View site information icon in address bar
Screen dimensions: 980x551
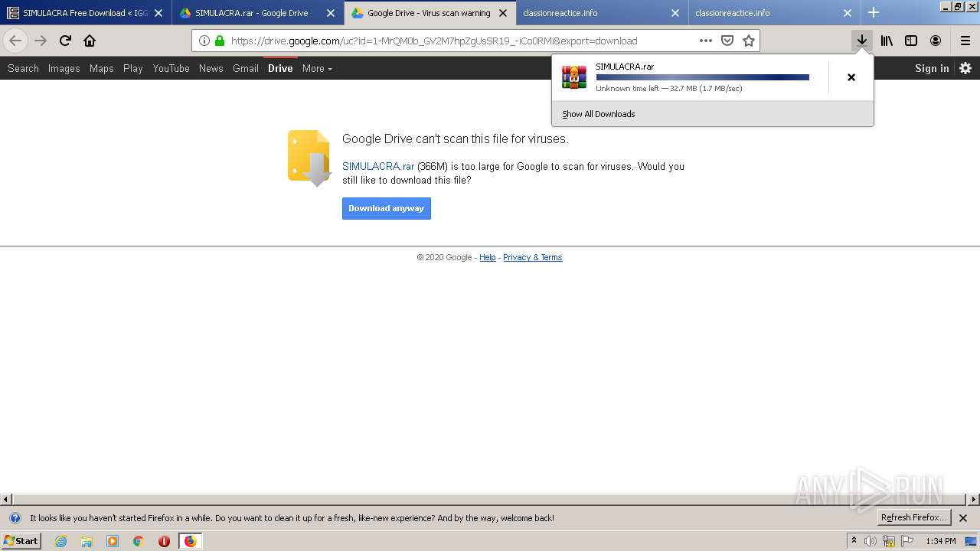[204, 41]
